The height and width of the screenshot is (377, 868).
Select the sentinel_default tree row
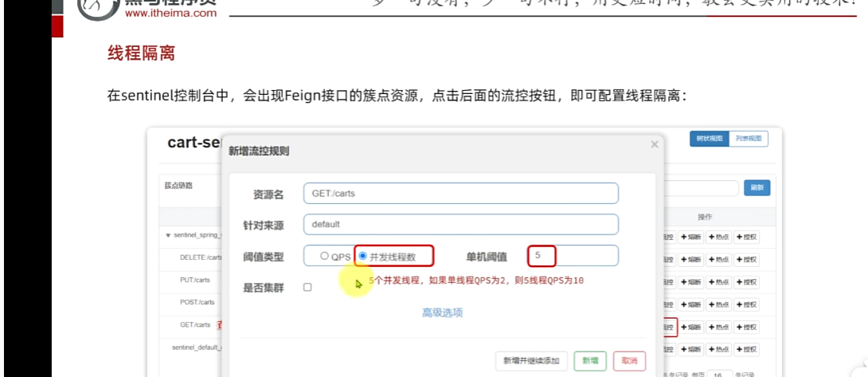[x=197, y=348]
